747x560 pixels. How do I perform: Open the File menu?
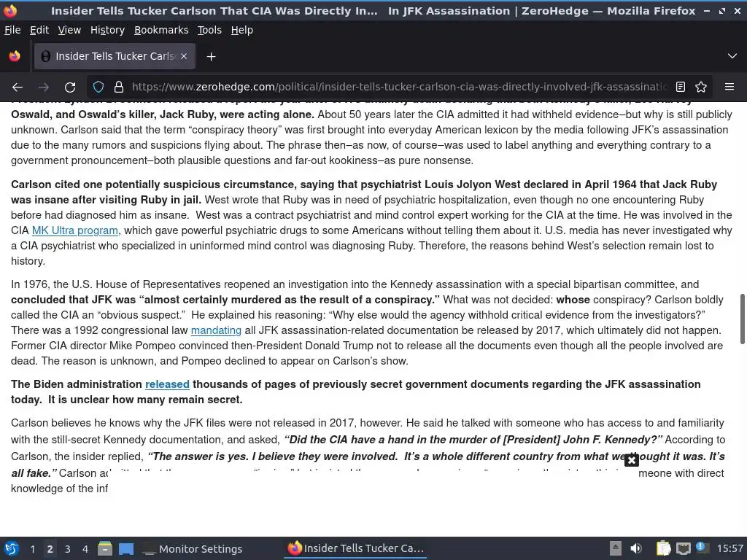coord(12,30)
